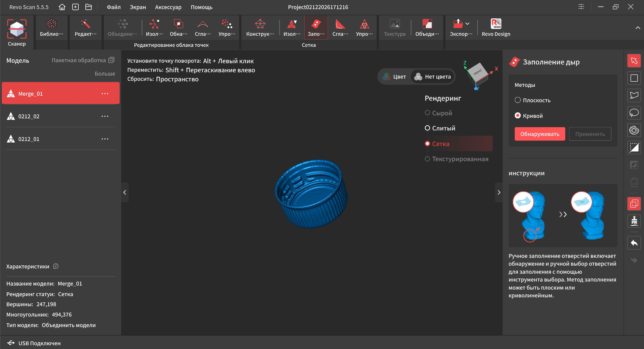Expand export options dropdown arrow
The image size is (644, 349).
[467, 24]
